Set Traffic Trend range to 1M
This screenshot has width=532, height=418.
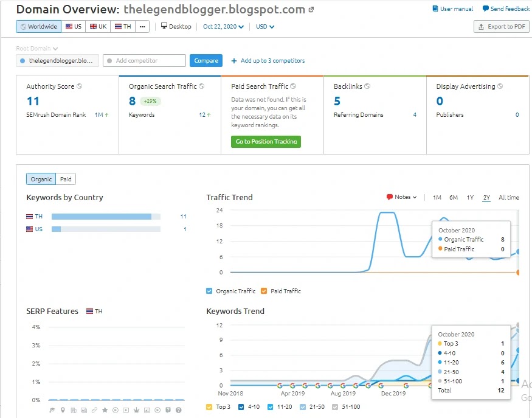pyautogui.click(x=437, y=197)
